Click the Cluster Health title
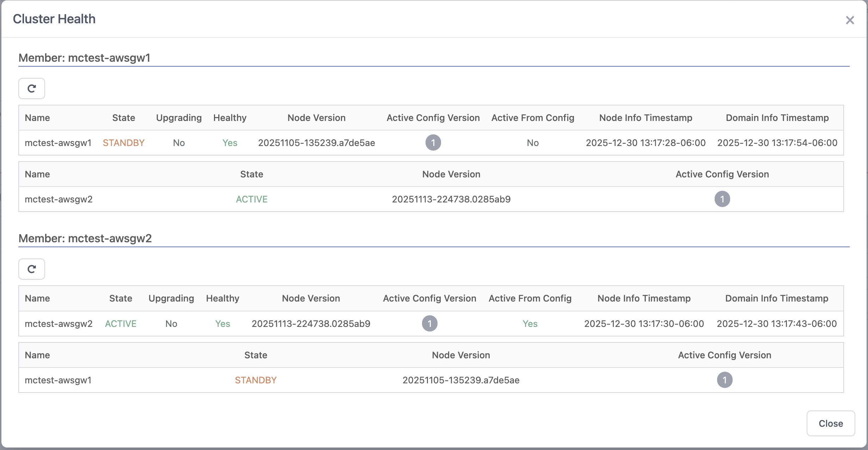The height and width of the screenshot is (450, 868). tap(54, 19)
